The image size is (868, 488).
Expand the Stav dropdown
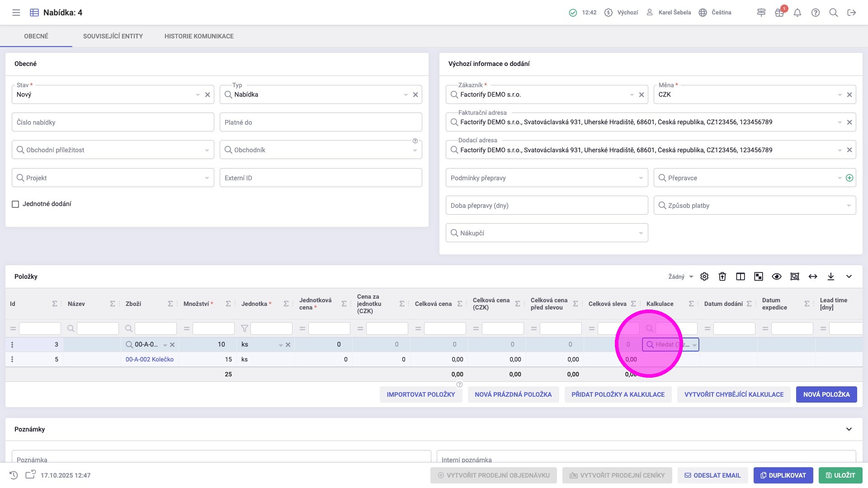pyautogui.click(x=198, y=95)
